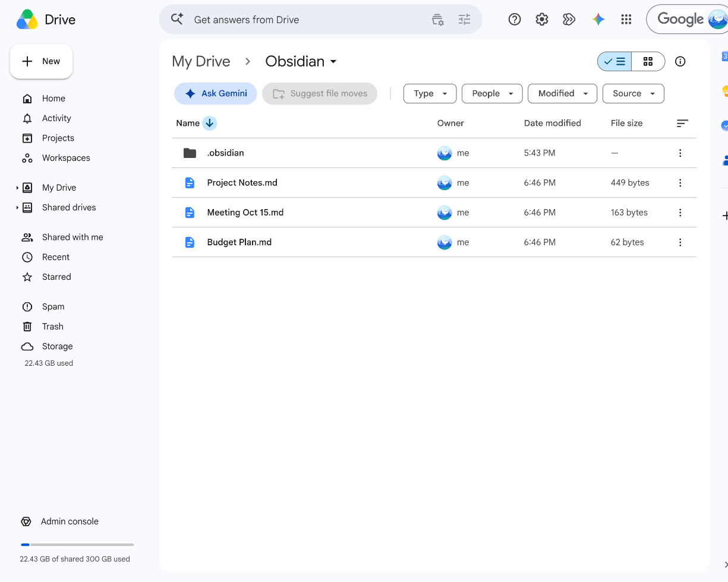Switch to grid layout view
The height and width of the screenshot is (582, 728).
[648, 61]
